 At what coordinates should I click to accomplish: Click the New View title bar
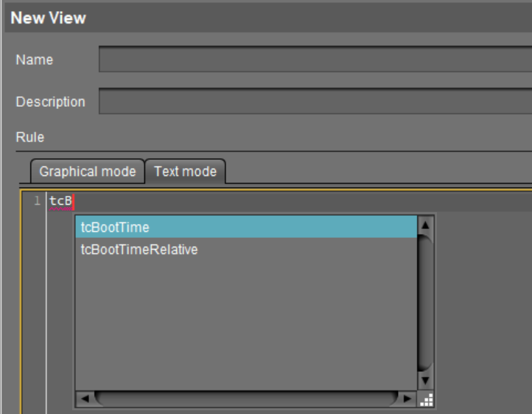pos(266,18)
